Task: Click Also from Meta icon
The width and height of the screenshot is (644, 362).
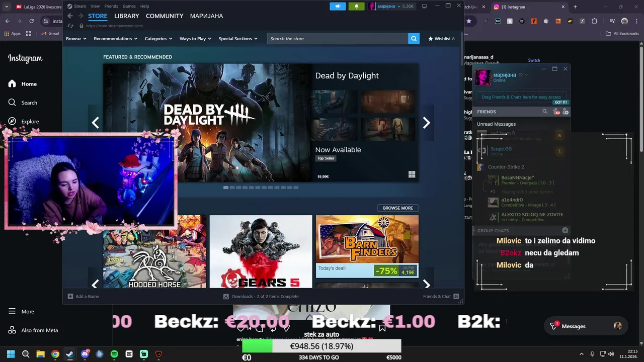Action: pyautogui.click(x=12, y=330)
